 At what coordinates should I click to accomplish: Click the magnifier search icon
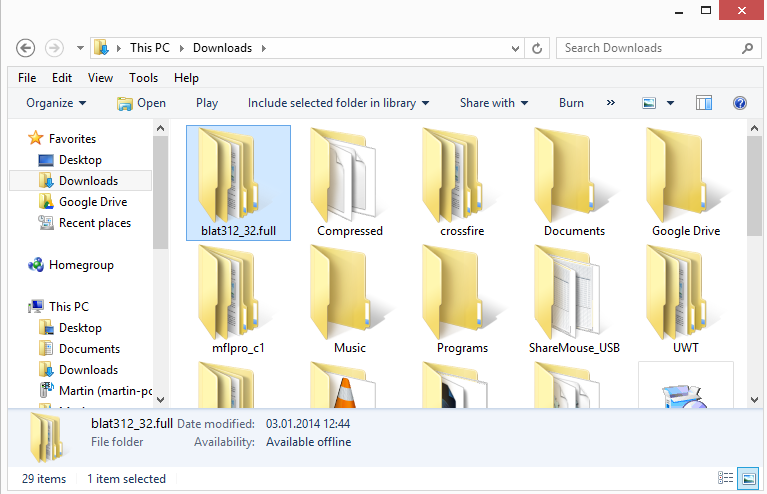tap(747, 48)
